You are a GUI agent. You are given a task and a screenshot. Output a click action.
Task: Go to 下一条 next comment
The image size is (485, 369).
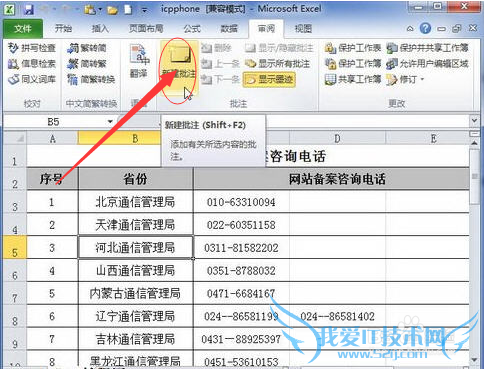point(220,79)
